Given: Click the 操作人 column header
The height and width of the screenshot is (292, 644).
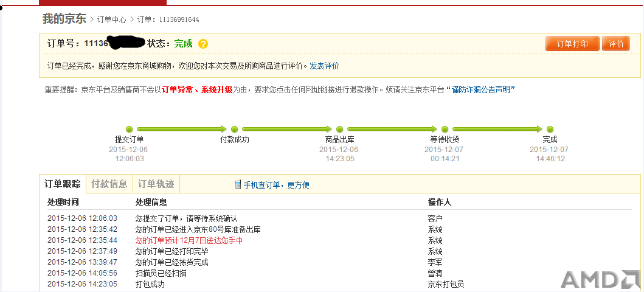Looking at the screenshot, I should (440, 203).
